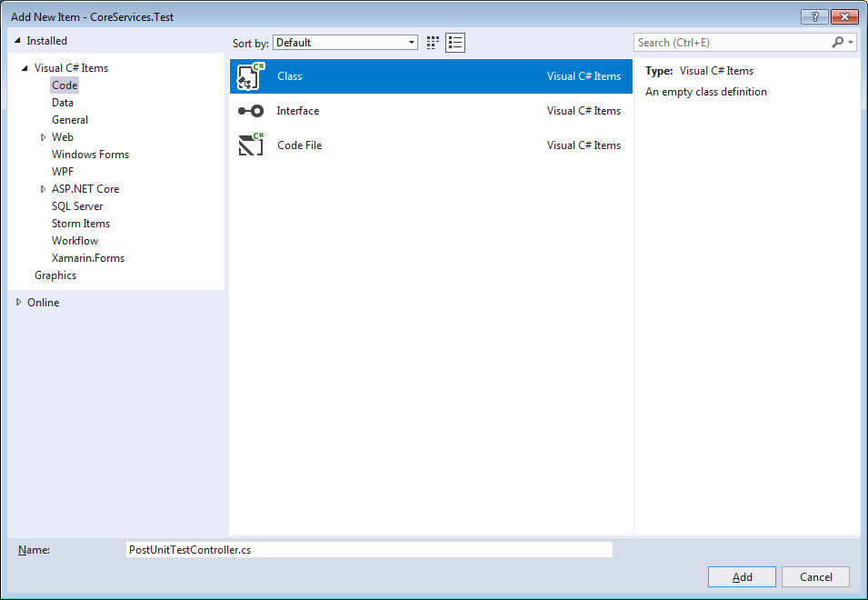The height and width of the screenshot is (600, 868).
Task: Select the WPF category
Action: (x=63, y=172)
